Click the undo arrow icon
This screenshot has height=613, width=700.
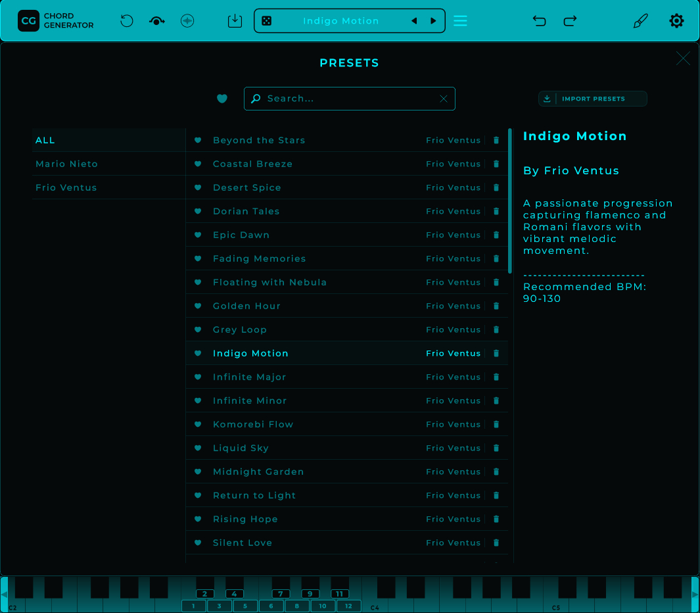point(539,21)
